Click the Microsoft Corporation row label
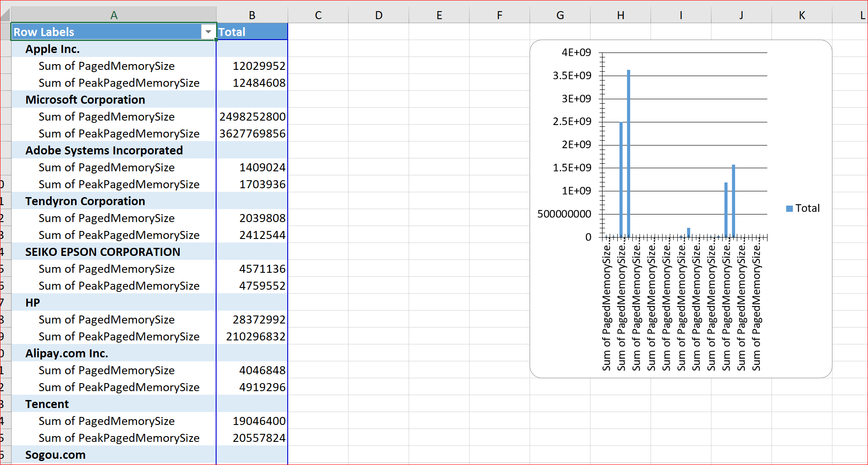868x465 pixels. pyautogui.click(x=85, y=100)
